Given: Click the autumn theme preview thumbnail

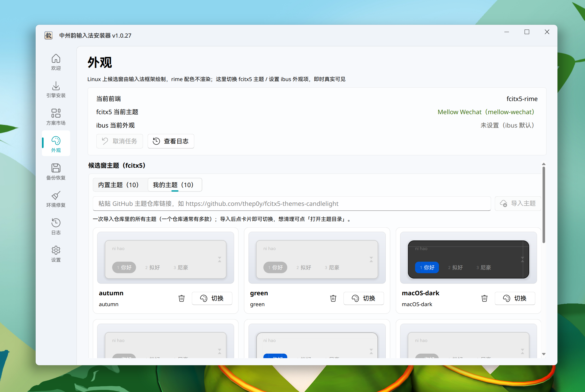Looking at the screenshot, I should pos(166,258).
